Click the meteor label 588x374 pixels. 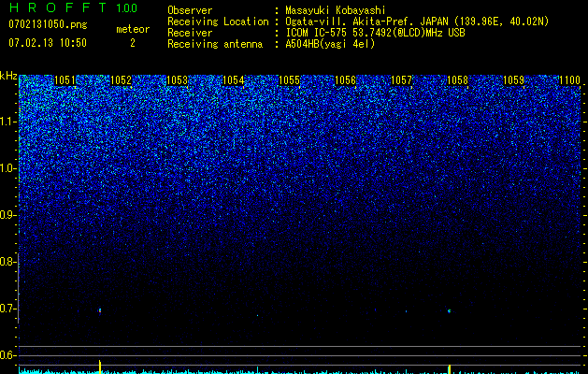pyautogui.click(x=133, y=29)
